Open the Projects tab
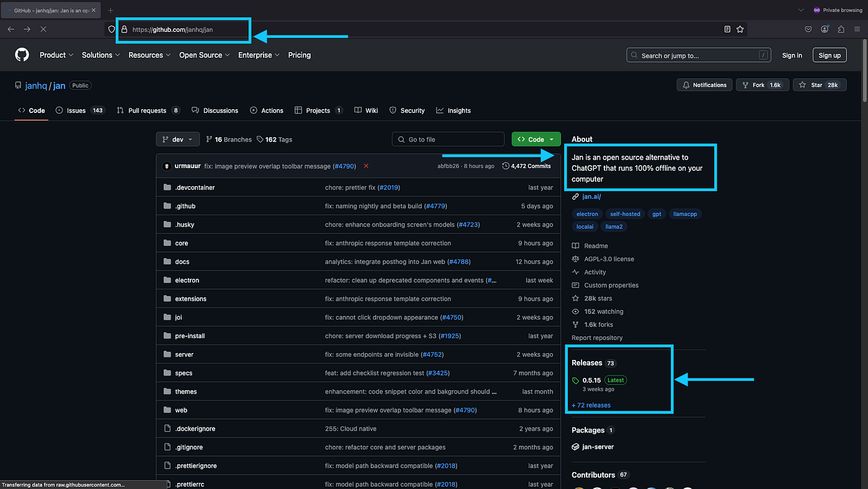The height and width of the screenshot is (489, 868). click(x=319, y=110)
